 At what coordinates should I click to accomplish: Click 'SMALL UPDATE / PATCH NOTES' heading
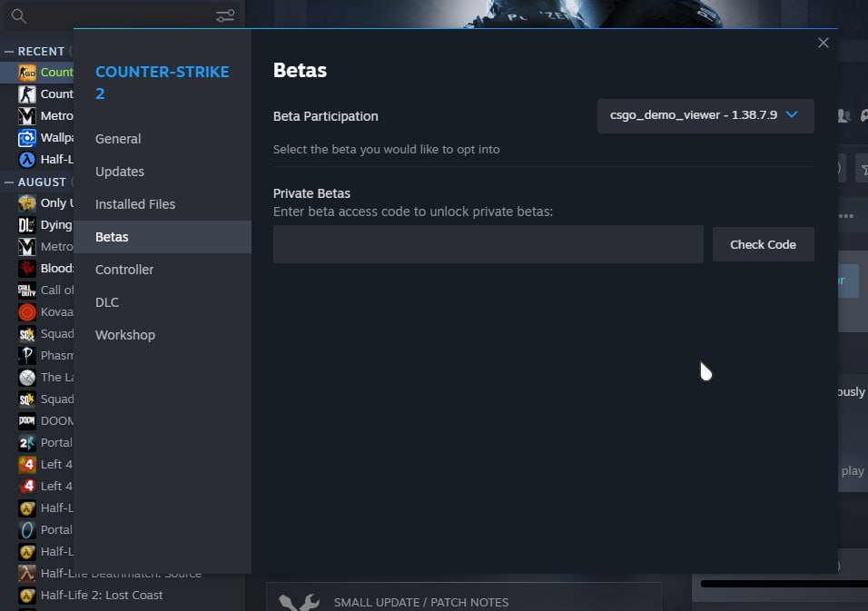pyautogui.click(x=421, y=602)
